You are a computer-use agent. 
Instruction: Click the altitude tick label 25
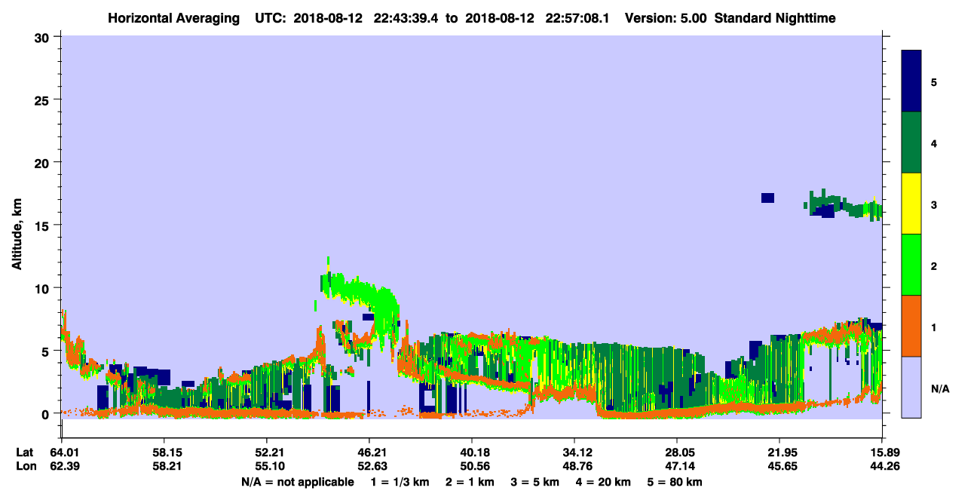(44, 100)
